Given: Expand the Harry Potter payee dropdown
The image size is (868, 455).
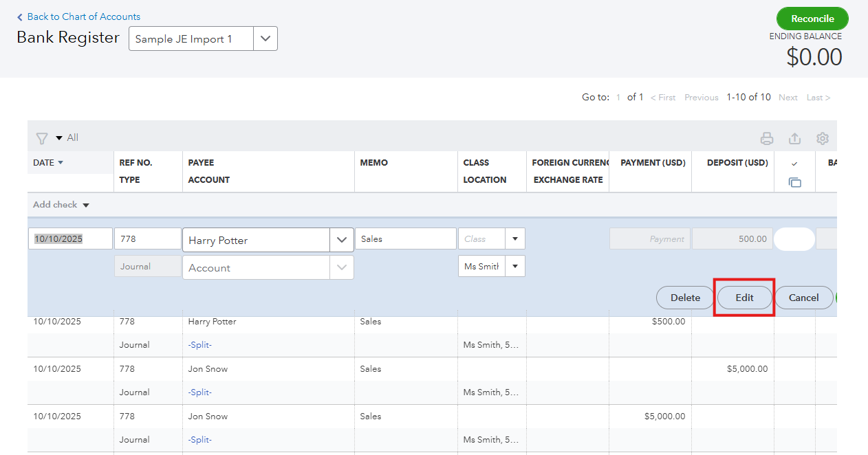Looking at the screenshot, I should coord(341,240).
